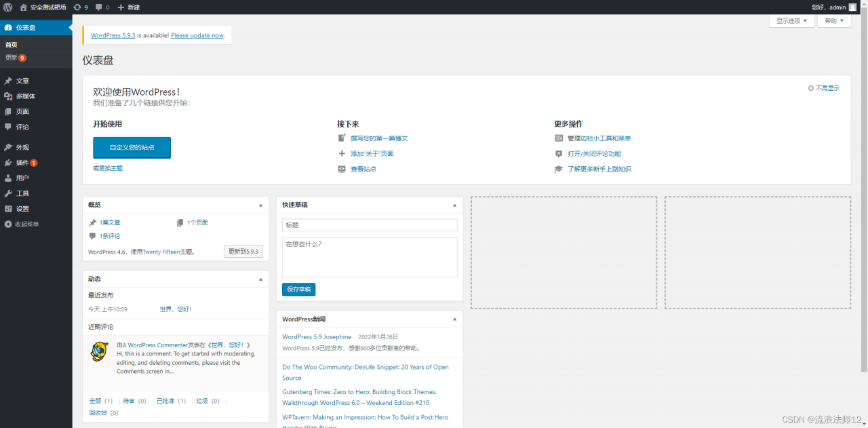
Task: Select 更新 submenu with badge 9
Action: pos(16,58)
